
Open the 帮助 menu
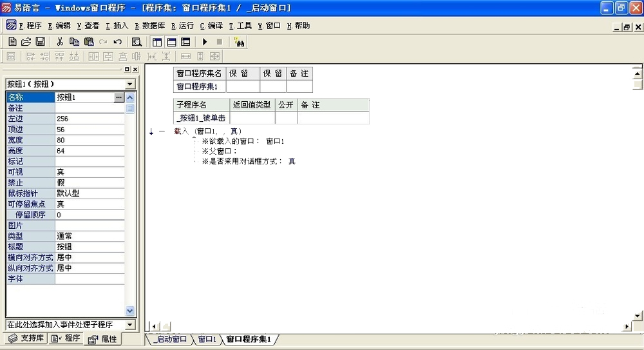pyautogui.click(x=298, y=26)
